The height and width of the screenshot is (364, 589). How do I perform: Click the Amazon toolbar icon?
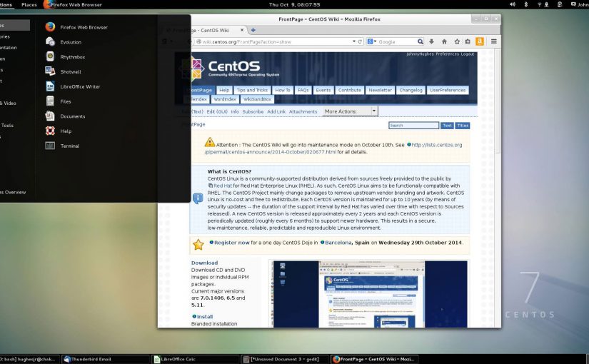tap(480, 41)
